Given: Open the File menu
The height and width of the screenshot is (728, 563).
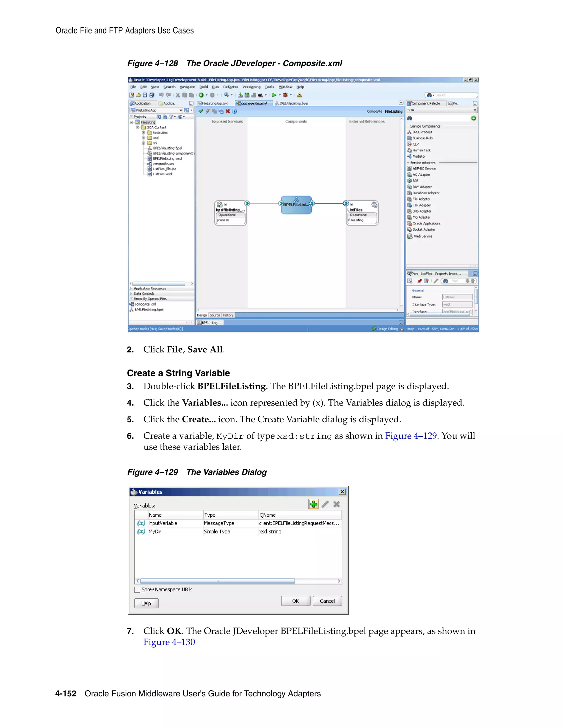Looking at the screenshot, I should click(x=133, y=87).
